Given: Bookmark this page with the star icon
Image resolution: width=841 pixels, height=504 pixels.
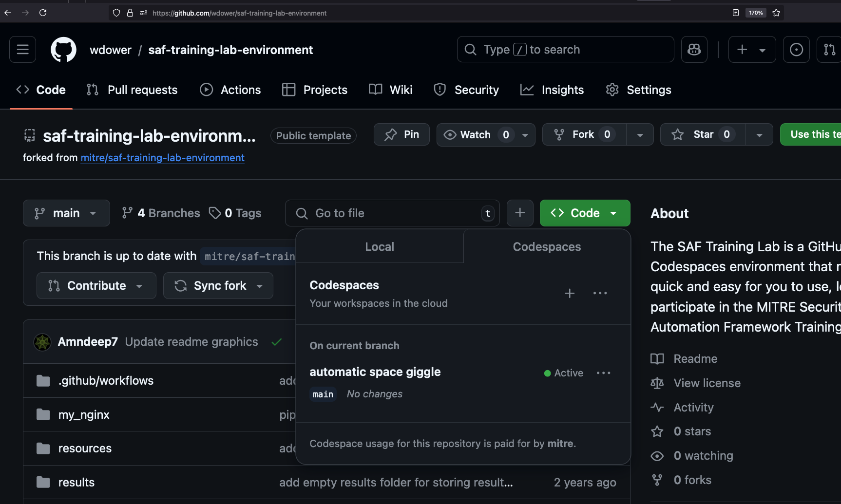Looking at the screenshot, I should 776,13.
